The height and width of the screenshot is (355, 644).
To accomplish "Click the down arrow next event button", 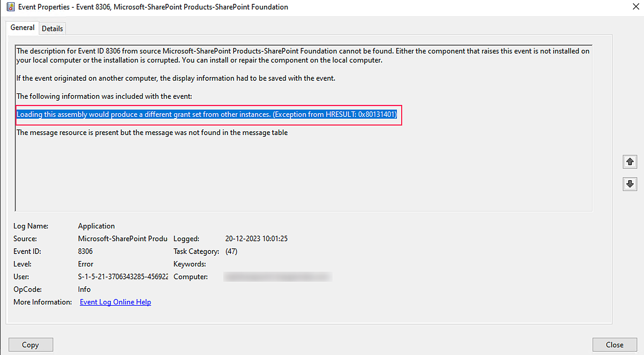I will 630,184.
